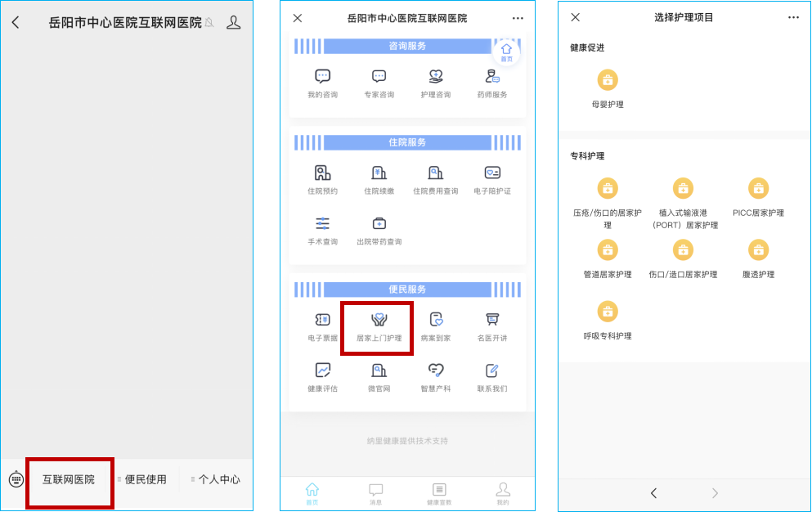Image resolution: width=812 pixels, height=512 pixels.
Task: Select 伤口/造口居家护理 item
Action: (683, 259)
